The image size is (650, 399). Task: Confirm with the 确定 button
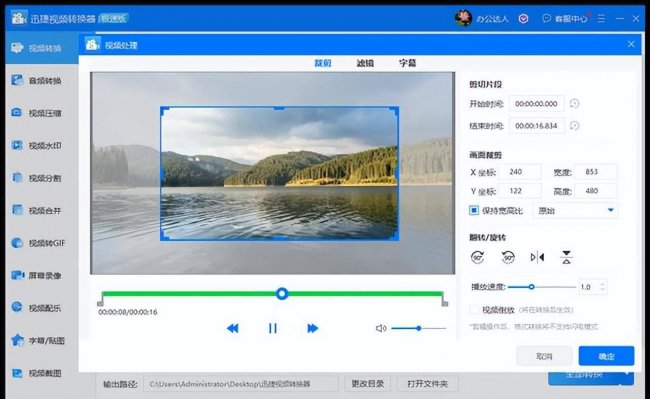point(606,356)
